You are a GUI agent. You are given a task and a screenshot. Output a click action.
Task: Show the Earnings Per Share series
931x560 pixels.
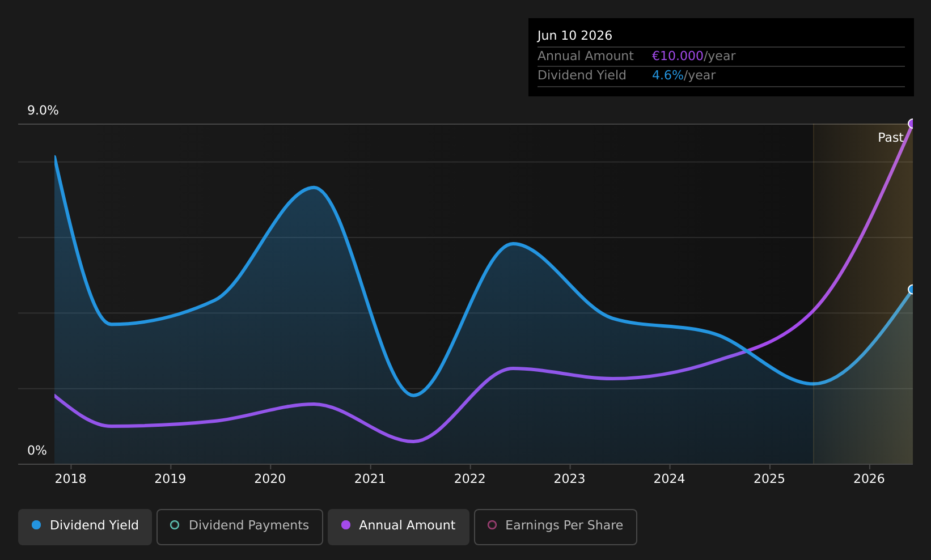point(556,527)
